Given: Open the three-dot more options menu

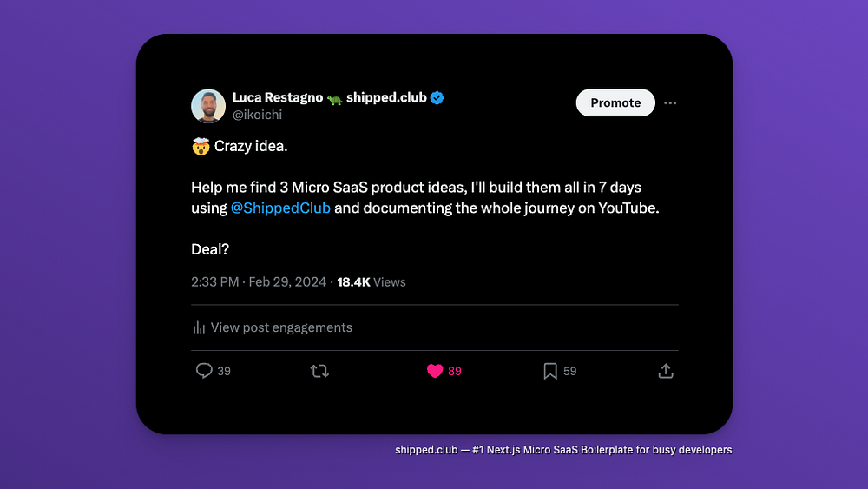Looking at the screenshot, I should coord(670,103).
